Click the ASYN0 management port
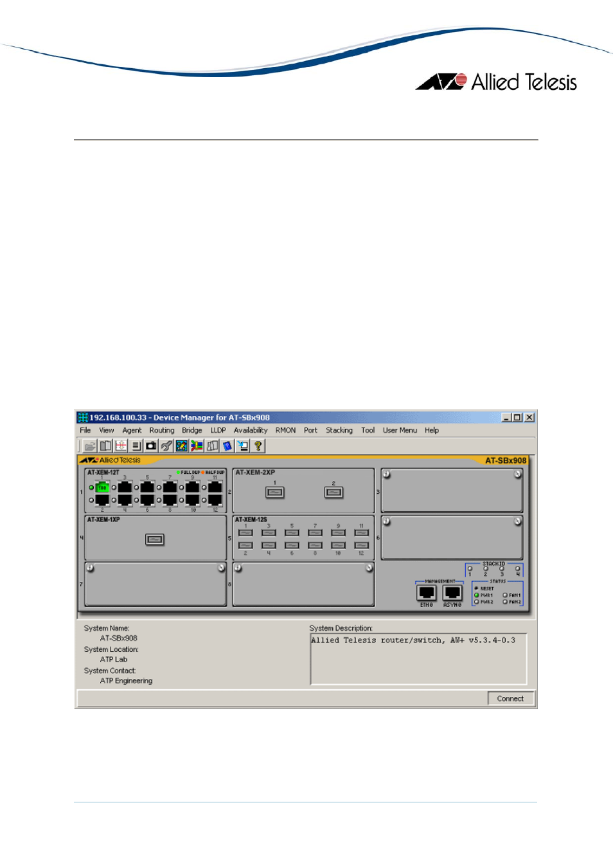613x868 pixels. [452, 593]
